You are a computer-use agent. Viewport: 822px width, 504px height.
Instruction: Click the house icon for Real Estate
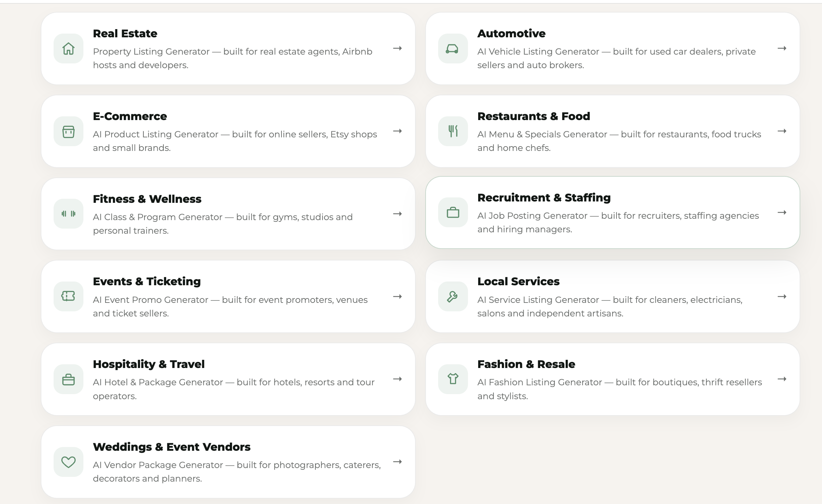click(68, 49)
